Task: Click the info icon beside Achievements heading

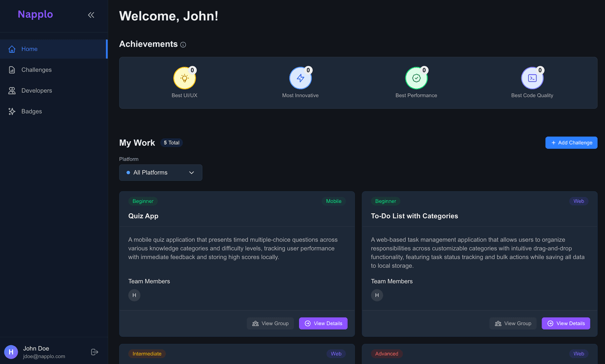Action: tap(183, 44)
